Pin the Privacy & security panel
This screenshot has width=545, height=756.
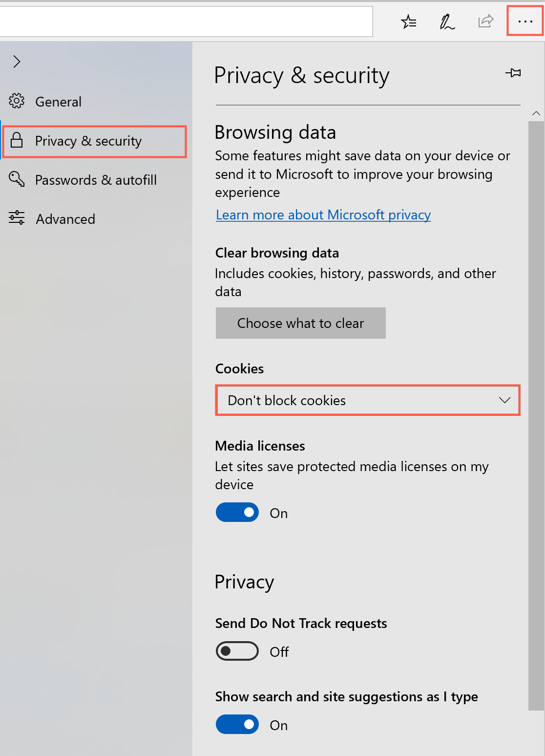click(x=513, y=73)
